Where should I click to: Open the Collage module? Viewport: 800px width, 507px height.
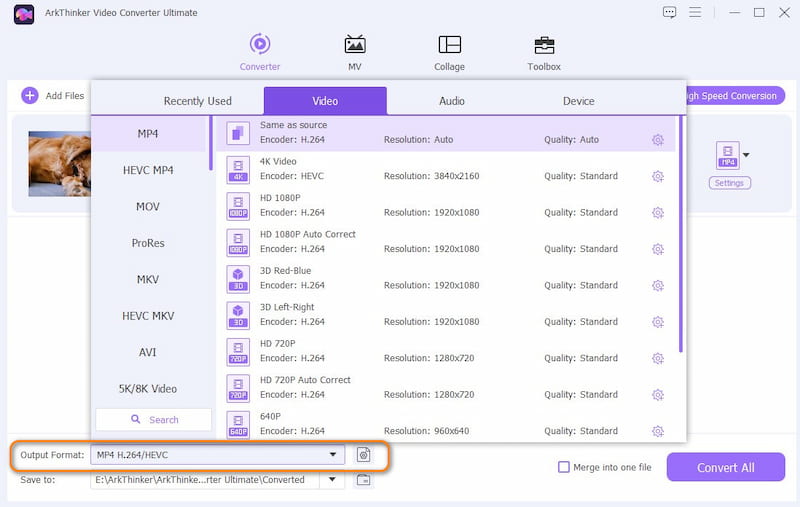pos(449,52)
